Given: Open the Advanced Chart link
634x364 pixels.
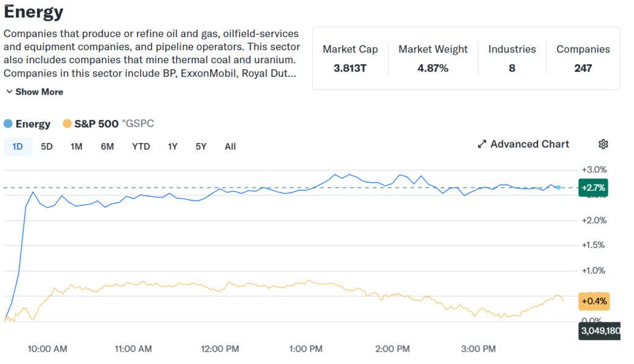Looking at the screenshot, I should click(529, 144).
